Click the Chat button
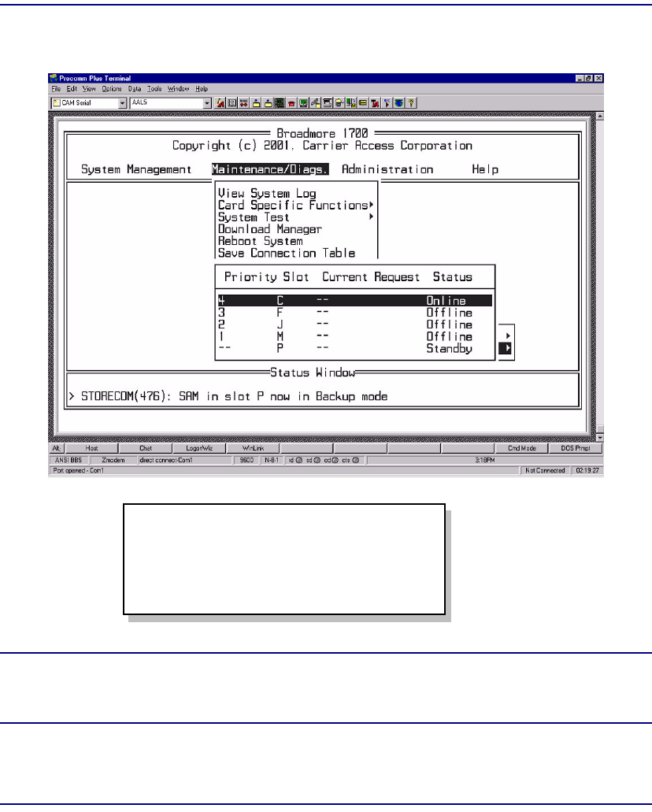The width and height of the screenshot is (652, 812). 146,448
